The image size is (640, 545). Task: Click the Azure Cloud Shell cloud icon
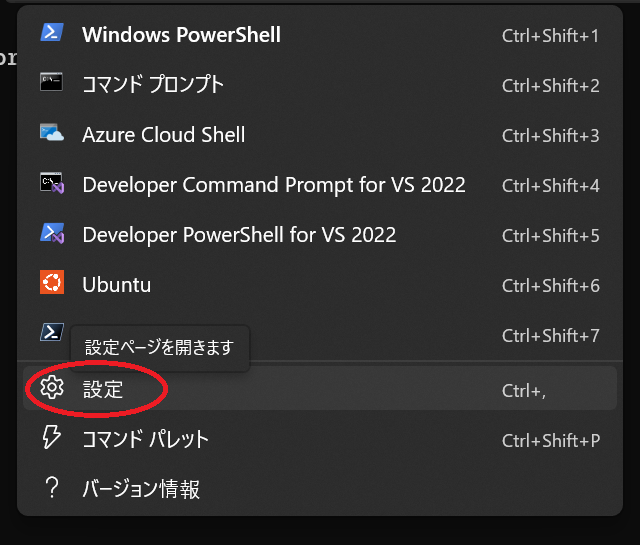pyautogui.click(x=52, y=132)
